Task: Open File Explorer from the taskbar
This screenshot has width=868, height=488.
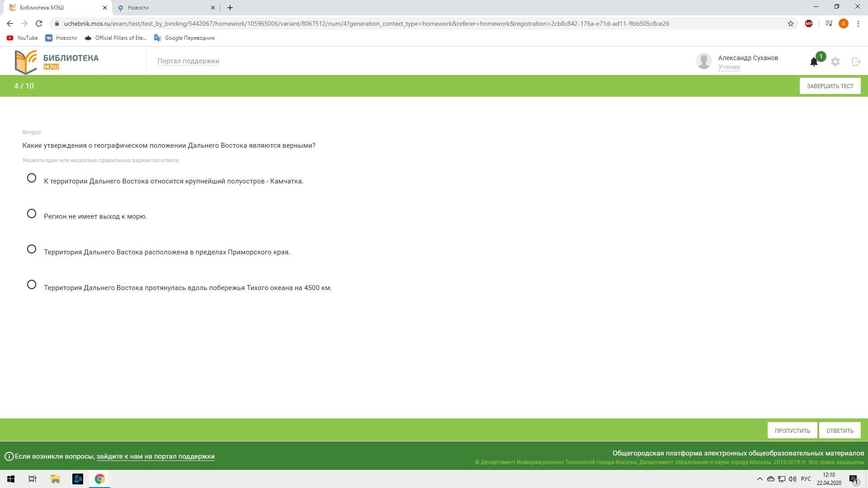Action: pyautogui.click(x=55, y=479)
